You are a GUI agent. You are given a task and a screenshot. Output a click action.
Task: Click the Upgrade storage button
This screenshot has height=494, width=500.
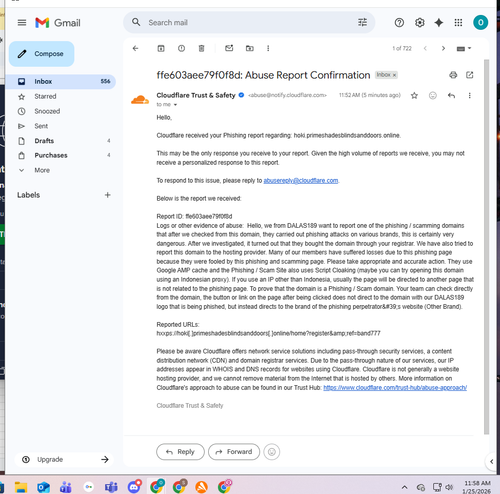pos(64,459)
